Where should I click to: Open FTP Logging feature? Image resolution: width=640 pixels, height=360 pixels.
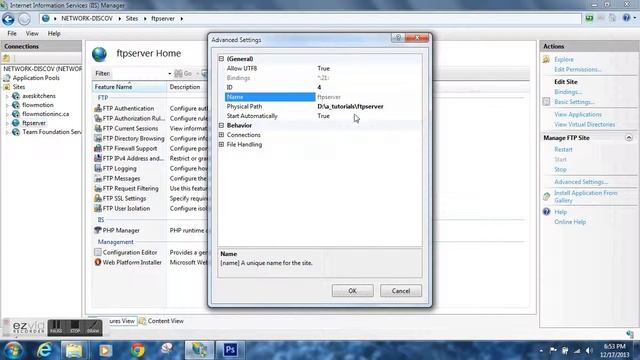[116, 168]
